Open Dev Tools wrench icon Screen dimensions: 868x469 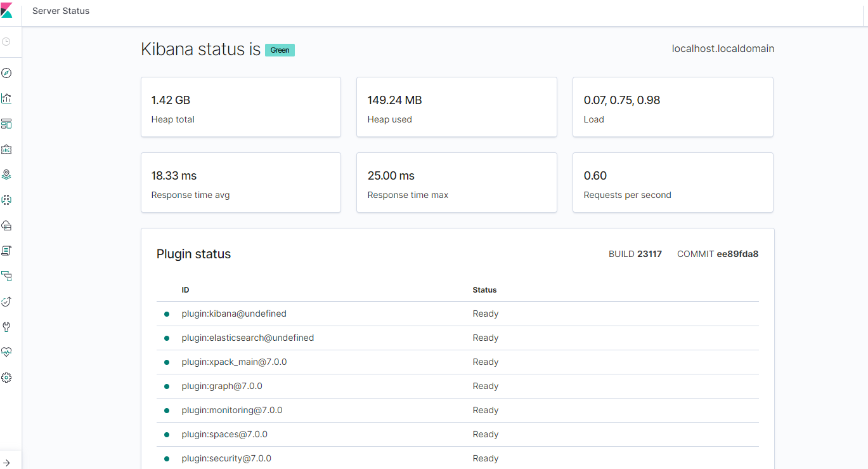tap(6, 327)
